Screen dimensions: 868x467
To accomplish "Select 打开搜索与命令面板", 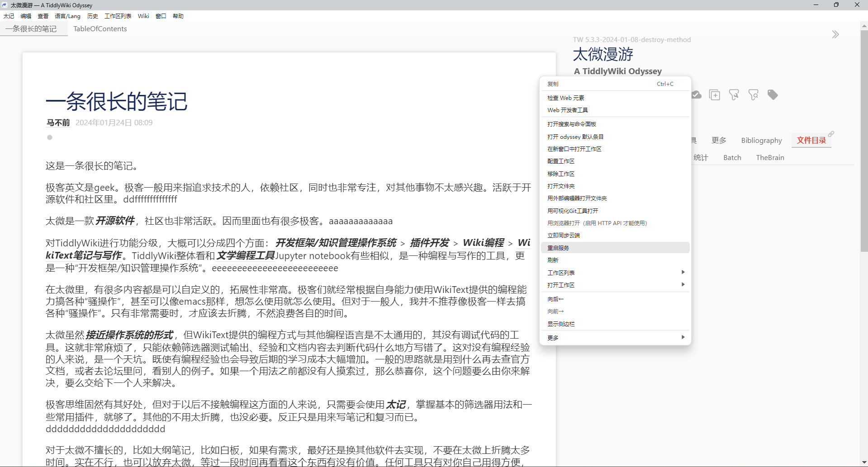I will click(615, 124).
